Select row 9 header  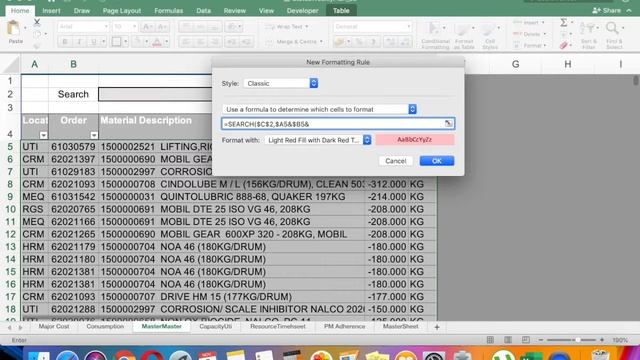tap(10, 197)
